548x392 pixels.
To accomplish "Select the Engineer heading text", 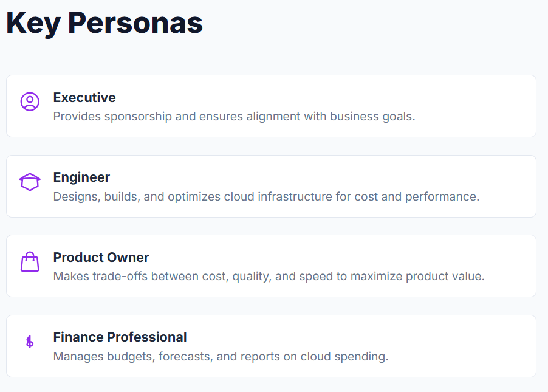I will coord(81,177).
